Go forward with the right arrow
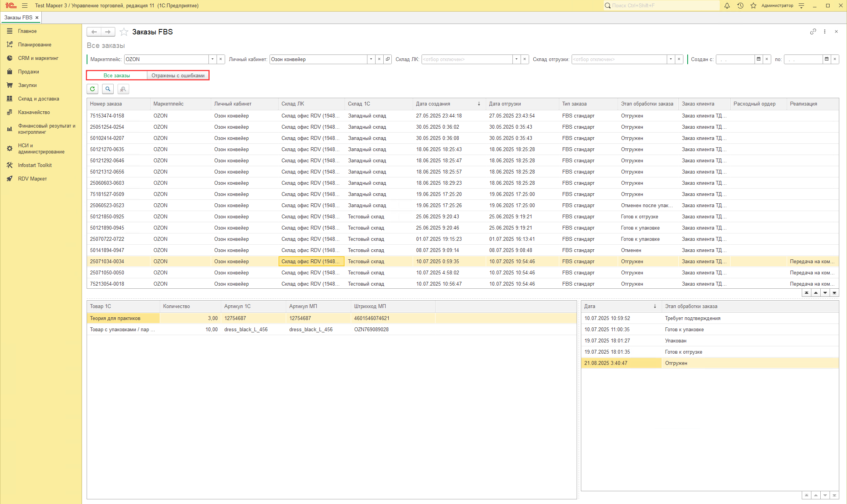 pyautogui.click(x=108, y=32)
